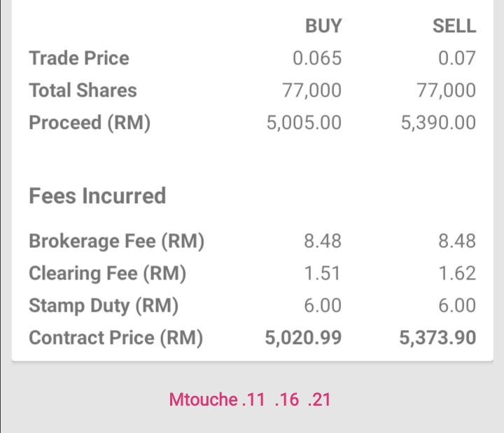
Task: Select the sell trade price 0.07
Action: (x=456, y=58)
